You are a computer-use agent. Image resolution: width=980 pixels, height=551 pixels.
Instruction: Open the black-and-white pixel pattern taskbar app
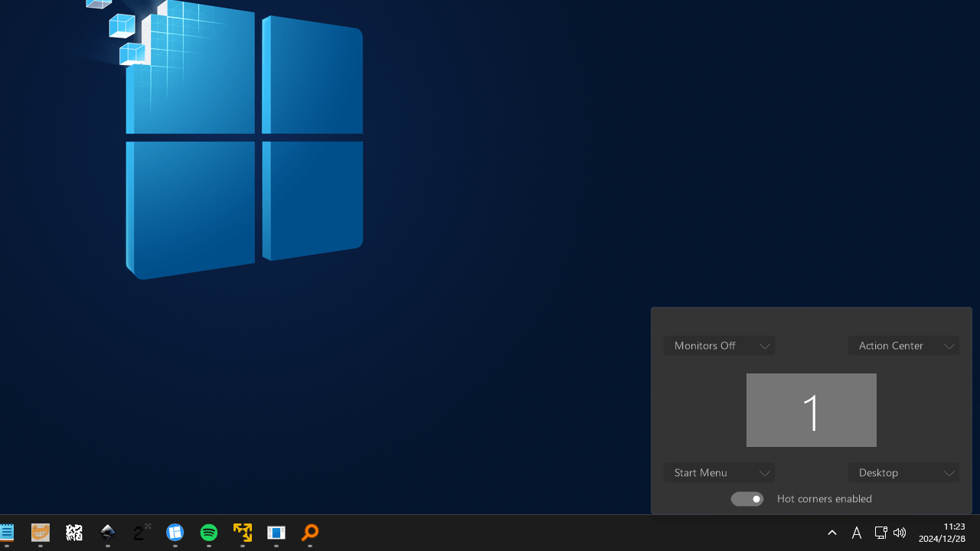[x=74, y=533]
